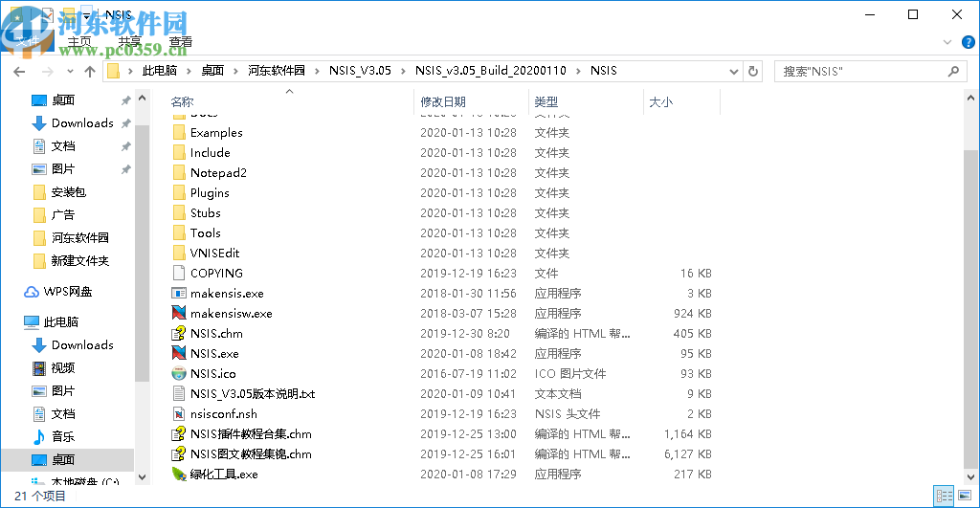Open the 查看 ribbon tab

tap(181, 42)
